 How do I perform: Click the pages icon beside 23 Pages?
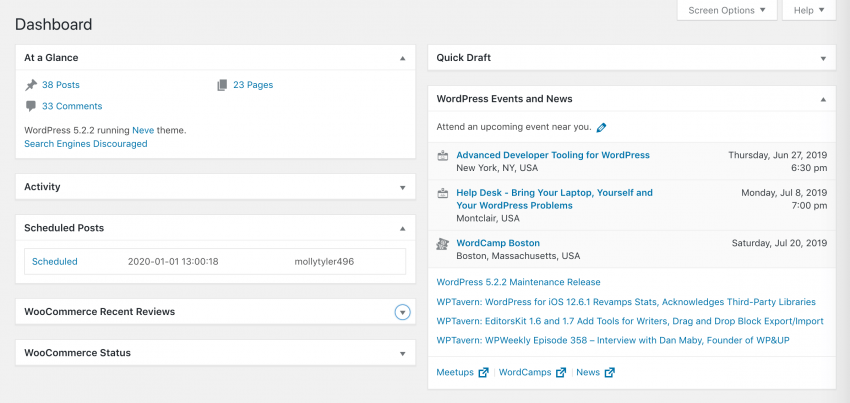[222, 85]
